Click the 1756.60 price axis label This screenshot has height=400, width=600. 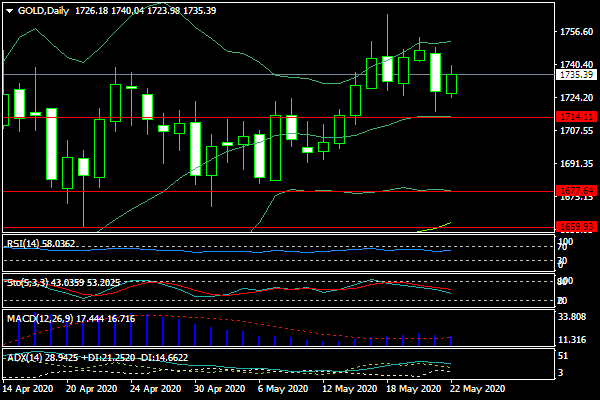574,32
